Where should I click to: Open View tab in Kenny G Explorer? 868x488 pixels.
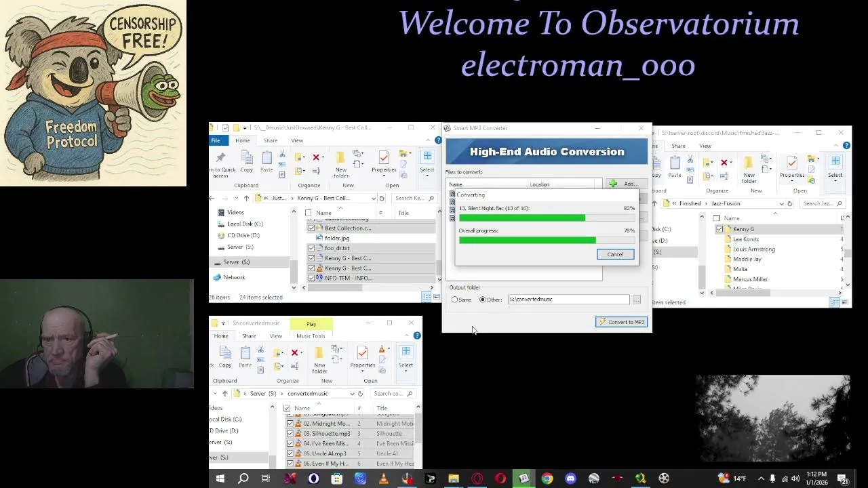297,140
